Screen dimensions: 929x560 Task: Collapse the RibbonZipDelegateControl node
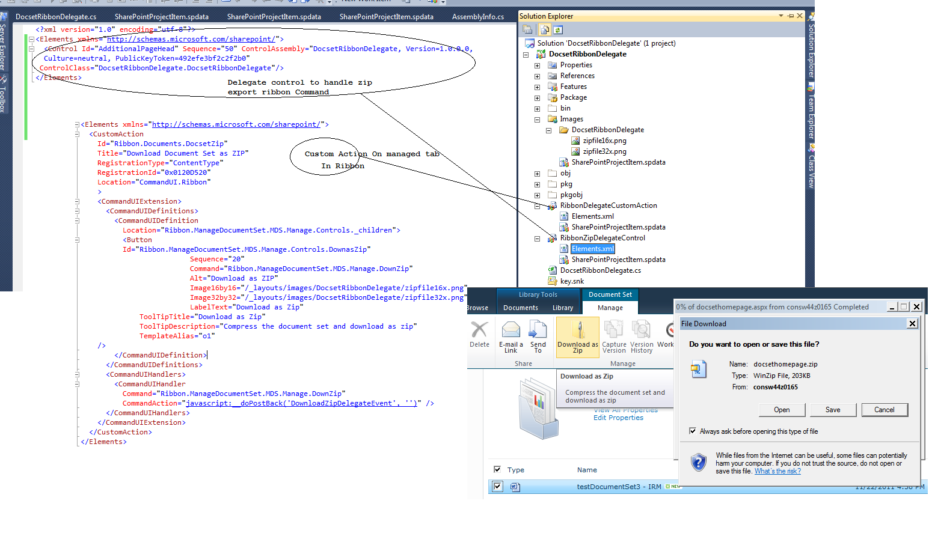[537, 239]
